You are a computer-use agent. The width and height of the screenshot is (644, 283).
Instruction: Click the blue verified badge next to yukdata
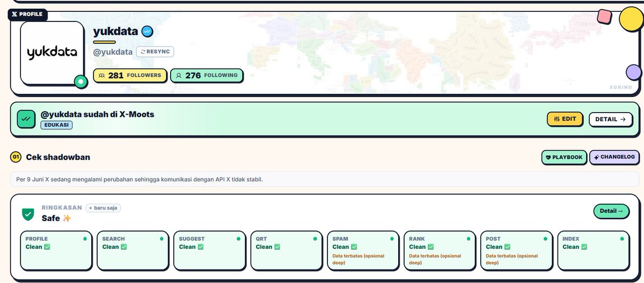coord(147,32)
